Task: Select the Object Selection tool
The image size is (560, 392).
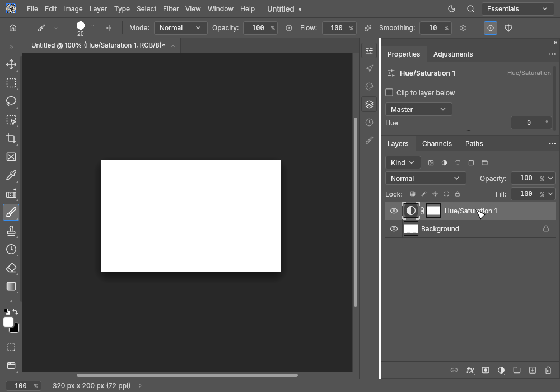Action: click(x=11, y=120)
